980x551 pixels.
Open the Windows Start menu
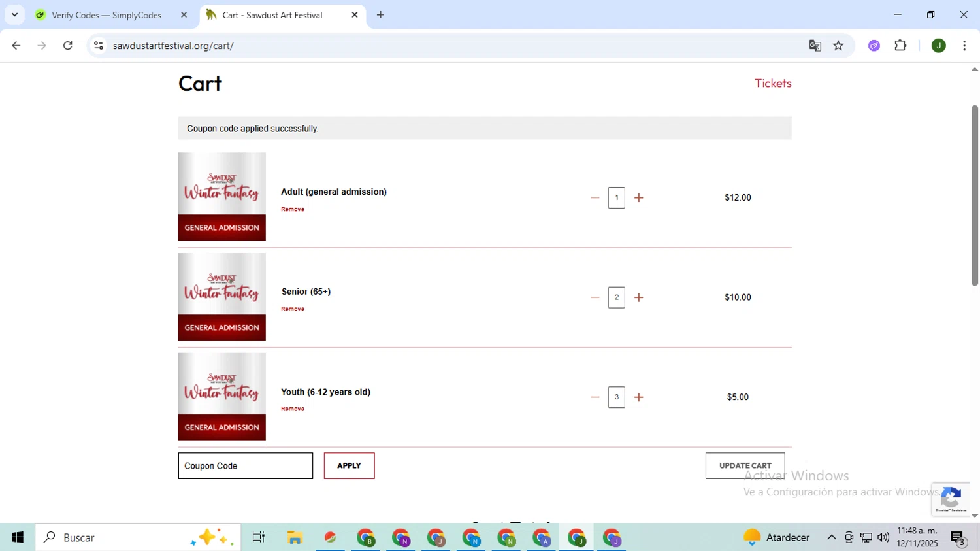click(18, 537)
